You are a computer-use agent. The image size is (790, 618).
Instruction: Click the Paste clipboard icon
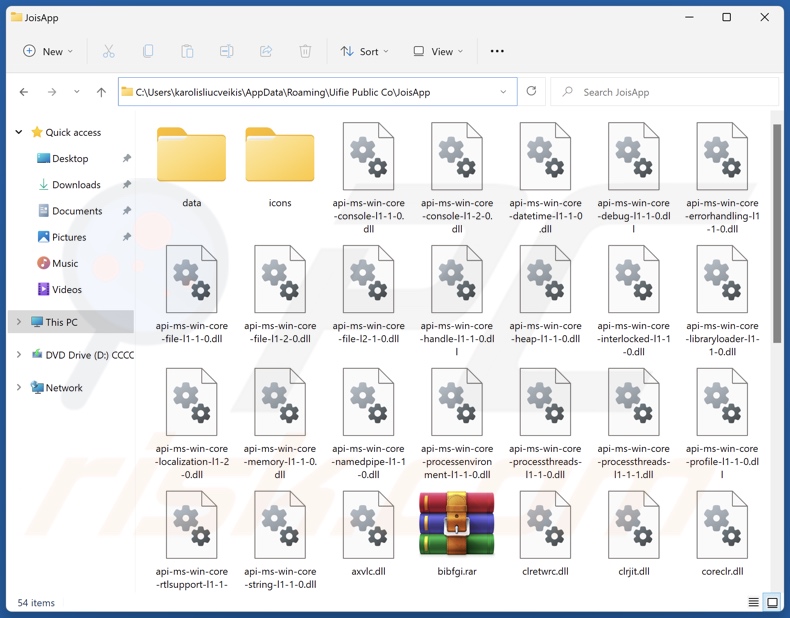187,51
